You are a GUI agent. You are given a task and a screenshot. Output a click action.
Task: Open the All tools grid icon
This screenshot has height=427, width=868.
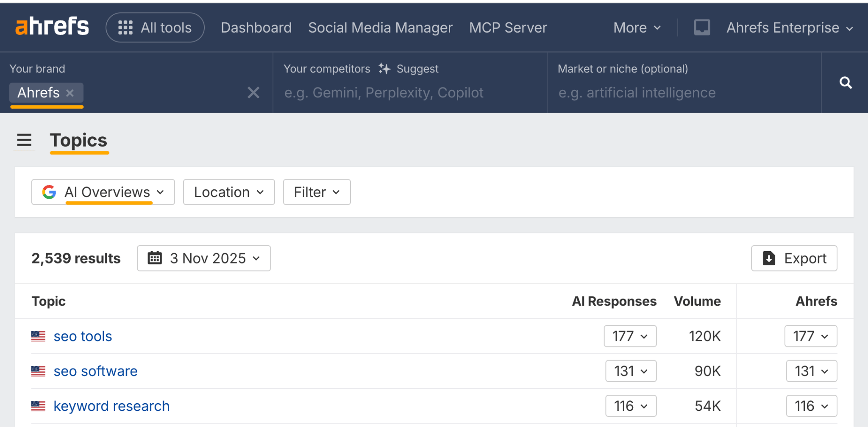[x=125, y=27]
